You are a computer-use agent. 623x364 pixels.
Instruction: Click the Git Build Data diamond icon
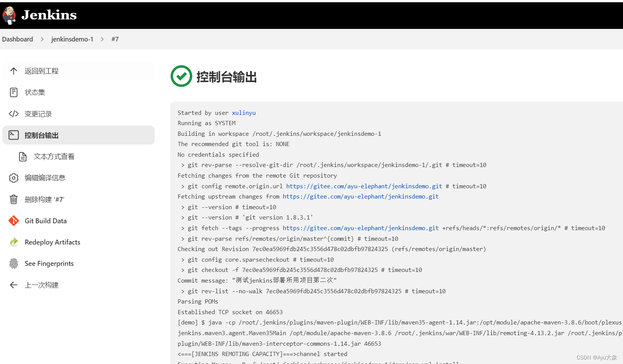[14, 221]
